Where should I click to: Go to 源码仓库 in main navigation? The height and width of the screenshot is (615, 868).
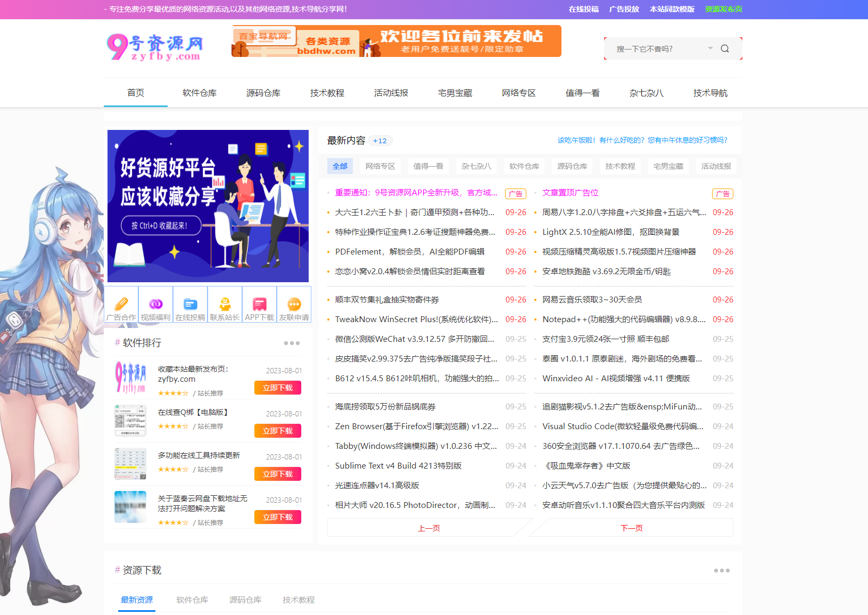pos(263,93)
